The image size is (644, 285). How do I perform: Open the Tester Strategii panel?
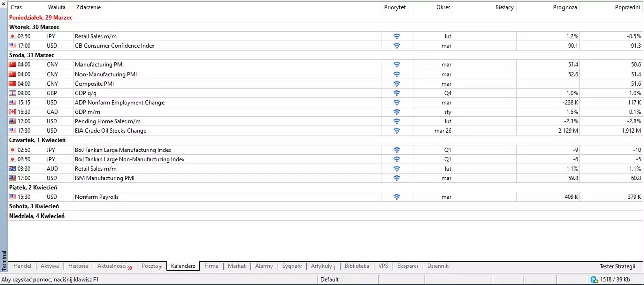(617, 266)
